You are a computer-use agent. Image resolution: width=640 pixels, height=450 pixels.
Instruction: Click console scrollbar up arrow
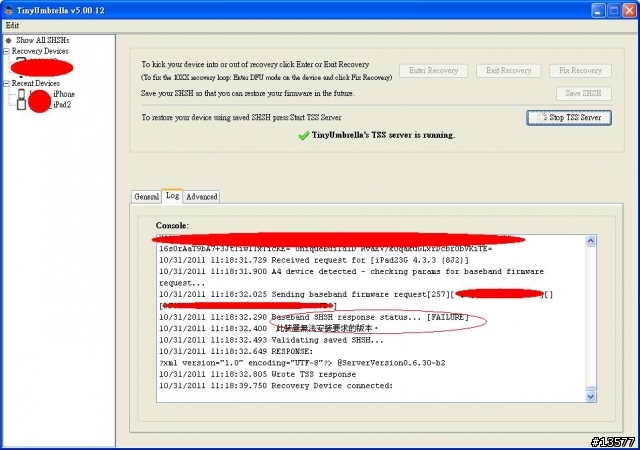[x=591, y=241]
